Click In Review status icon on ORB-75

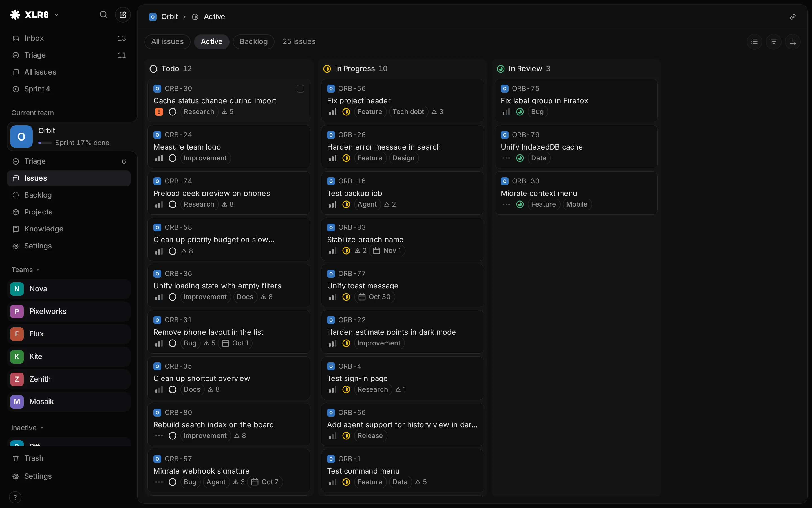tap(520, 112)
